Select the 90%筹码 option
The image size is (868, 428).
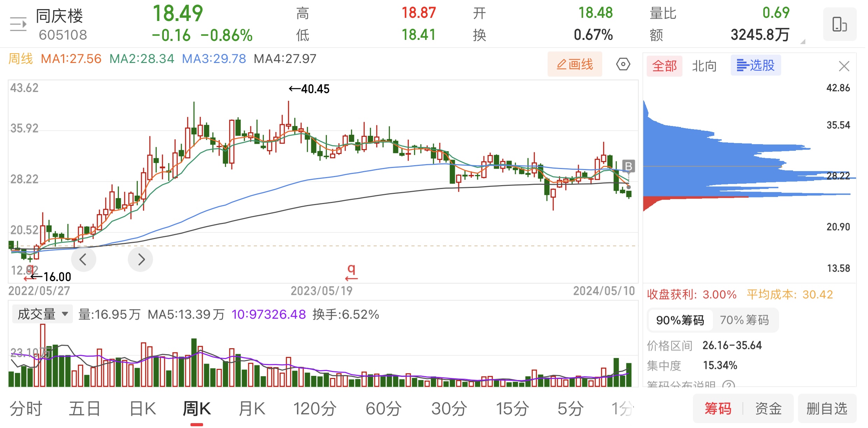coord(680,320)
